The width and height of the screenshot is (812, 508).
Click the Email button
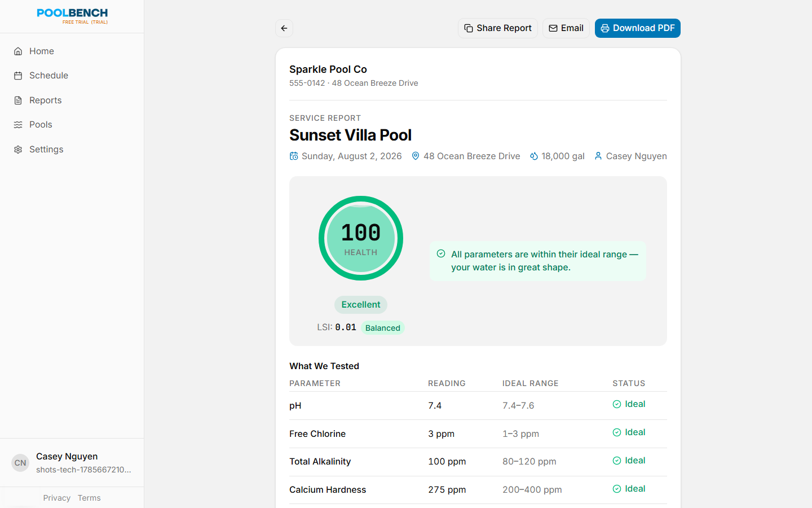[566, 28]
